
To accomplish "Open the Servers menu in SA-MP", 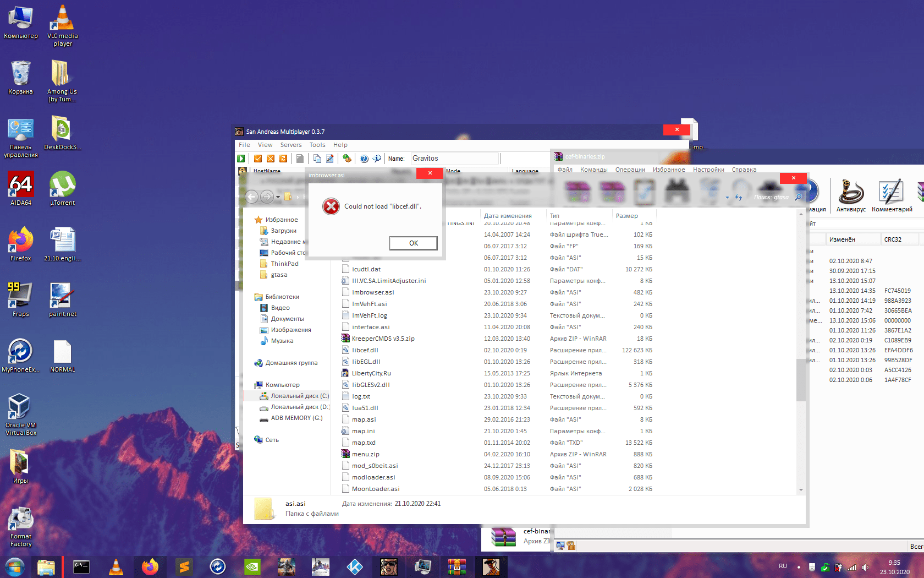I will [290, 145].
